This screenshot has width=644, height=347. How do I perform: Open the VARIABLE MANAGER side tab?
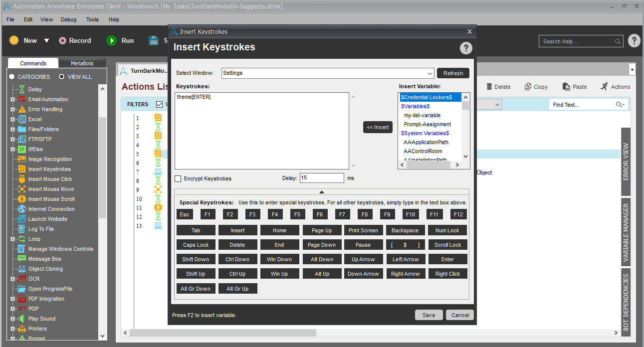pyautogui.click(x=626, y=232)
